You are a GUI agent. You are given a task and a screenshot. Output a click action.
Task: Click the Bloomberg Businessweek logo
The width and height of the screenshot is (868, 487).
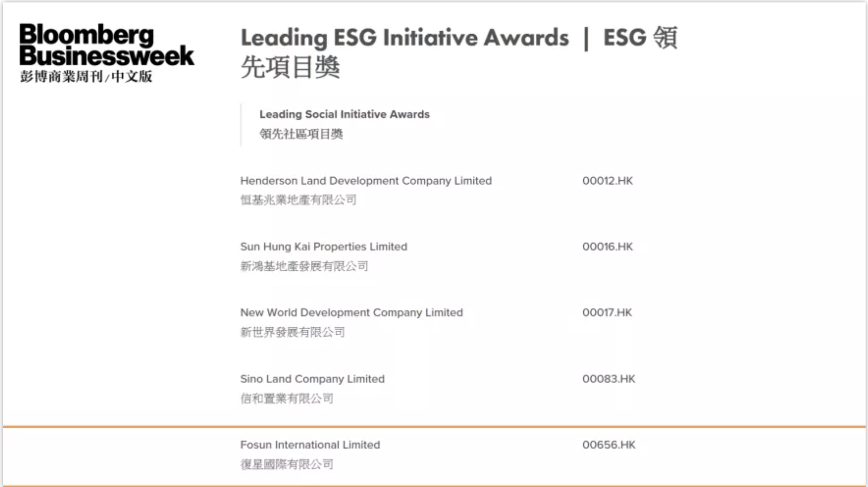107,45
